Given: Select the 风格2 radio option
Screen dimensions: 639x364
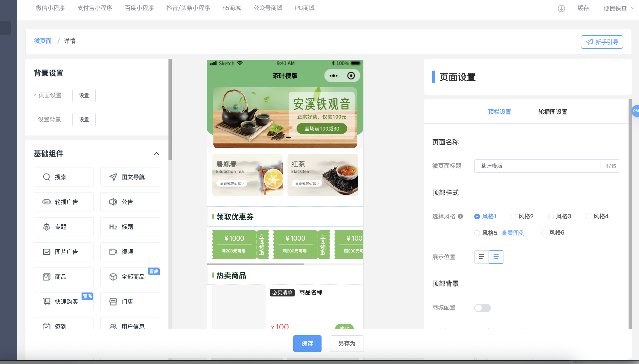Looking at the screenshot, I should [513, 216].
